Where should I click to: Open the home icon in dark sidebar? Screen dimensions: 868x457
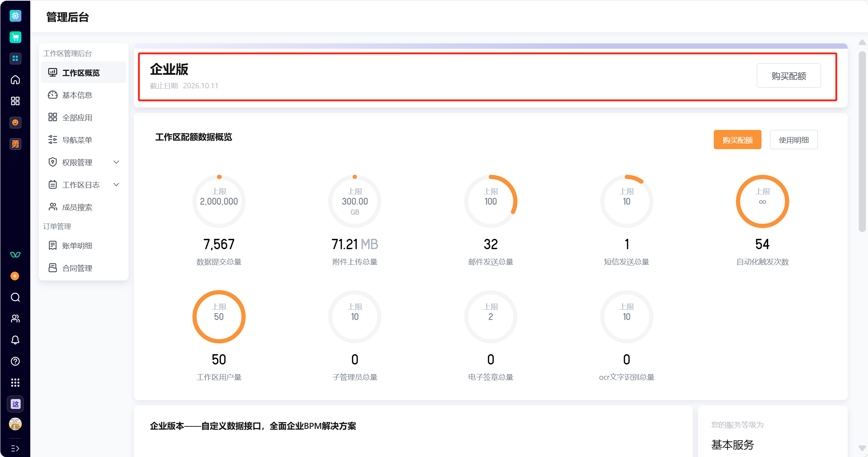tap(15, 80)
